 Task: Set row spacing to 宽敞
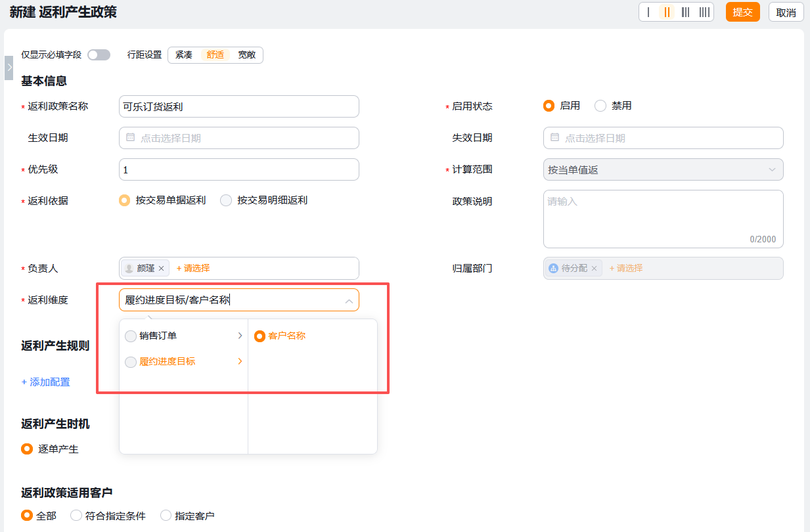tap(247, 55)
